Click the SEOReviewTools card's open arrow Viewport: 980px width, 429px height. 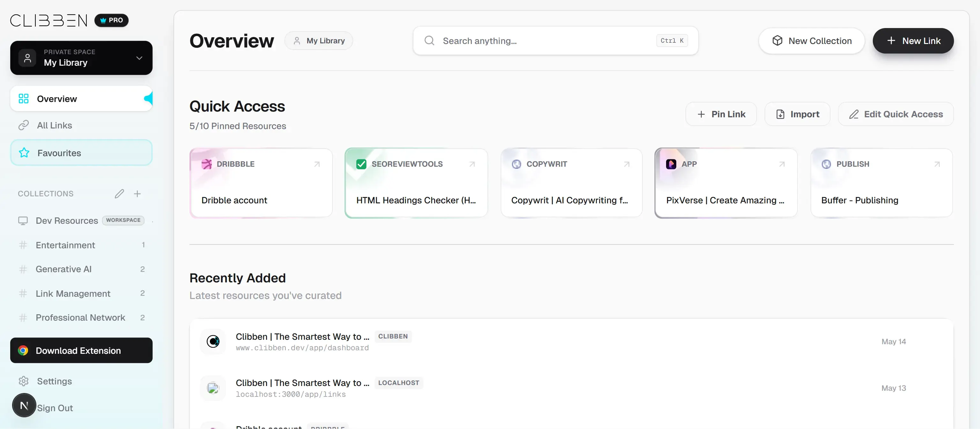tap(472, 164)
